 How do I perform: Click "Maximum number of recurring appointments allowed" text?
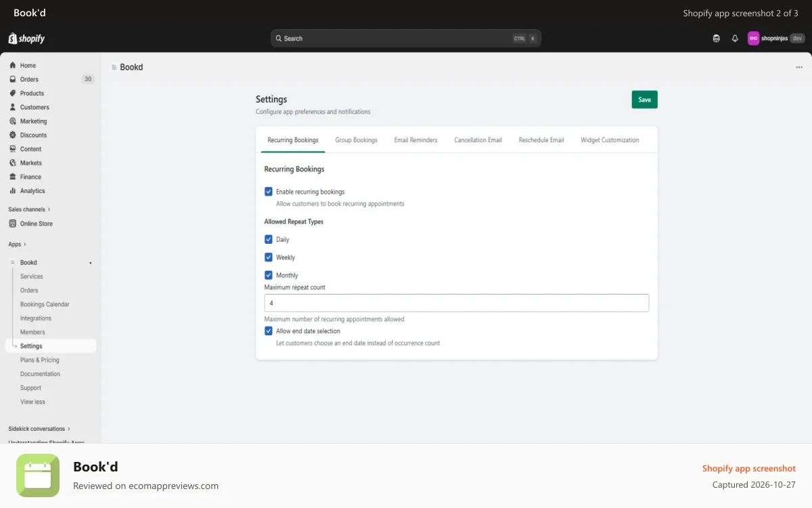coord(334,319)
